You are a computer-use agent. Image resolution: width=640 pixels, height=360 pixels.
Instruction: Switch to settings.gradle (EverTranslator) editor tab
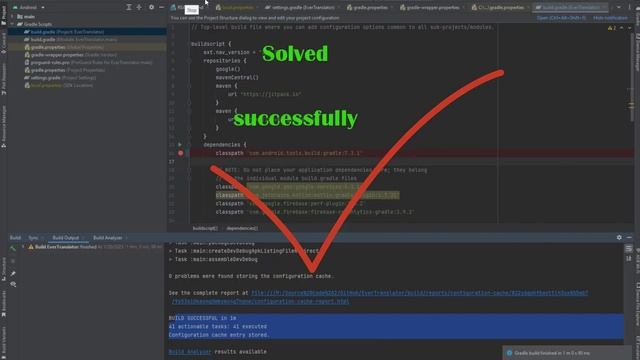point(302,7)
